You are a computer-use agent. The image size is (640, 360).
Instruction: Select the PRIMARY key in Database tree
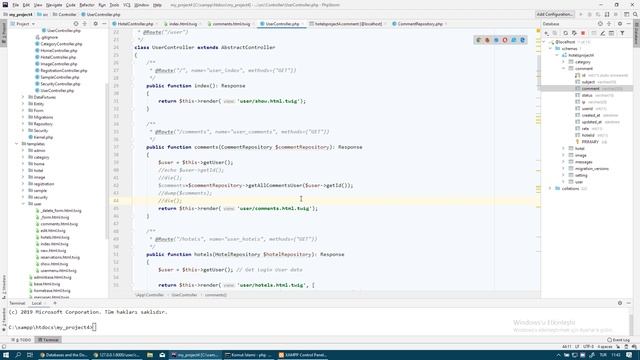(x=591, y=142)
